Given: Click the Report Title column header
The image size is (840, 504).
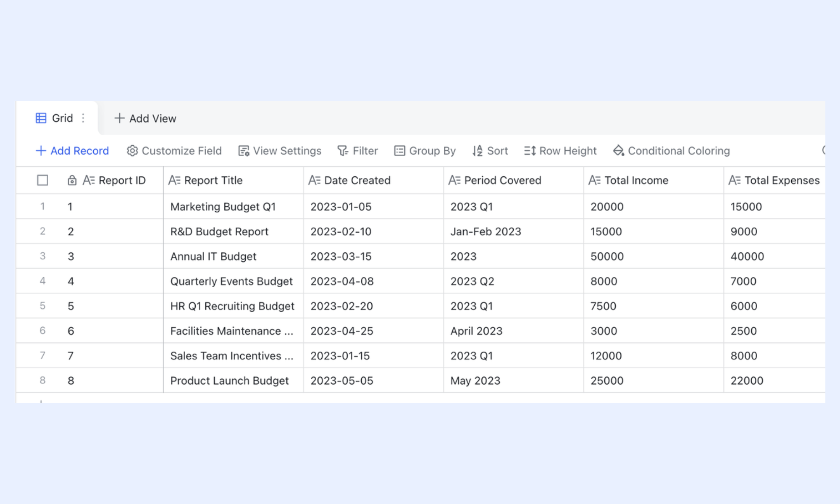Looking at the screenshot, I should pyautogui.click(x=234, y=180).
